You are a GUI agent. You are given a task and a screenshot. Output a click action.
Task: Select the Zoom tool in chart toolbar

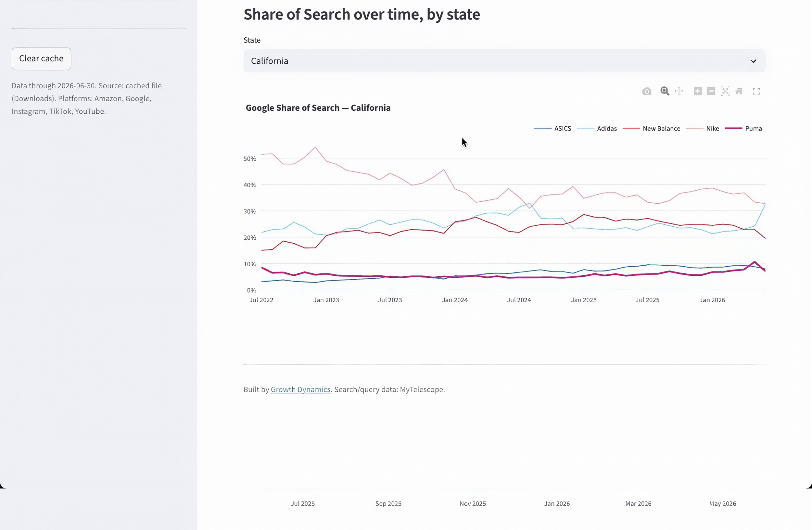[x=665, y=91]
